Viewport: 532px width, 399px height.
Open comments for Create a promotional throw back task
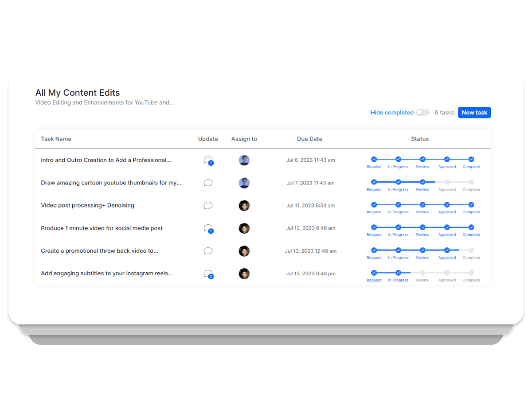[x=208, y=251]
